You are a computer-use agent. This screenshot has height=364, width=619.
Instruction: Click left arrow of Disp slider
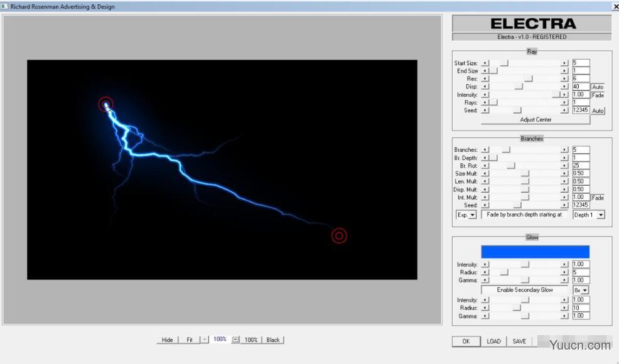[x=485, y=87]
